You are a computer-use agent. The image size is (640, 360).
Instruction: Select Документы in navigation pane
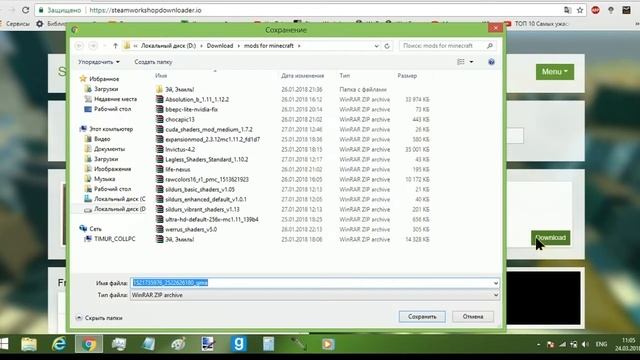click(x=104, y=149)
